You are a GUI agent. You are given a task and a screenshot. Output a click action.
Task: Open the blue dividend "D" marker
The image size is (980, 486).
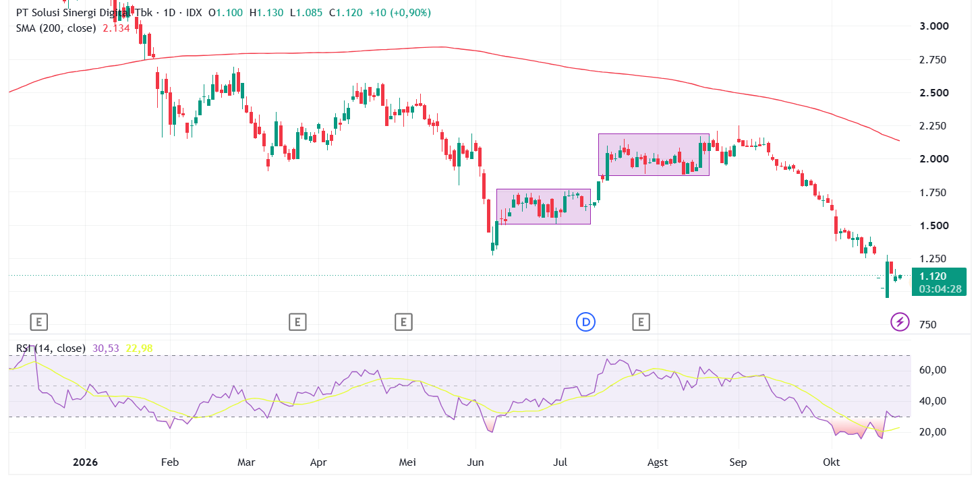(585, 322)
